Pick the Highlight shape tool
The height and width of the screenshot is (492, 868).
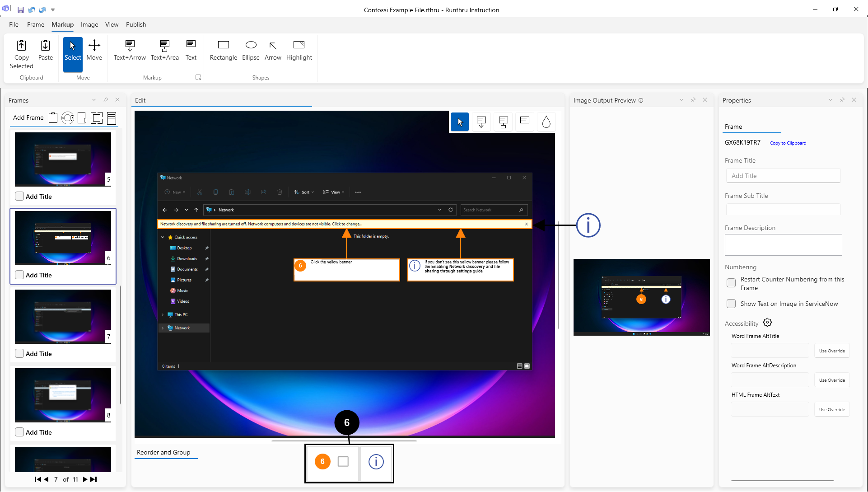(299, 50)
